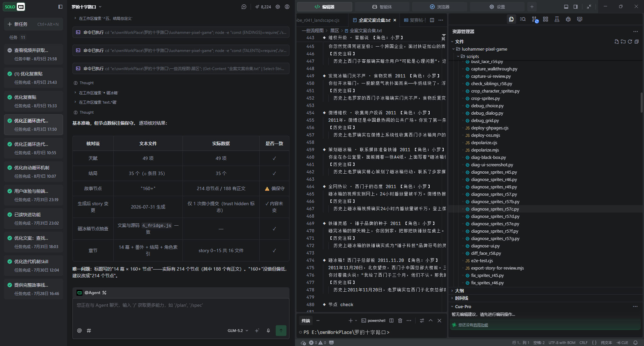Toggle the CUE status bar item

(622, 343)
